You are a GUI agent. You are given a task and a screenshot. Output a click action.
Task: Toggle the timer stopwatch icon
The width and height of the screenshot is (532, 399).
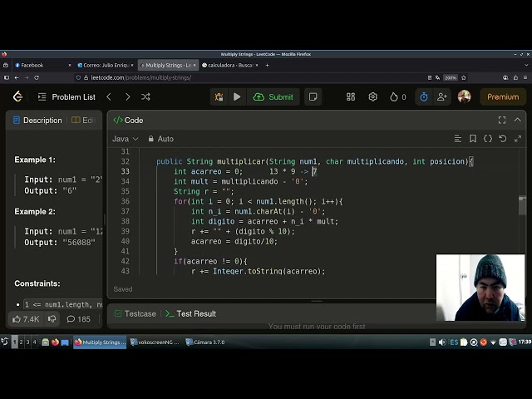tap(424, 97)
